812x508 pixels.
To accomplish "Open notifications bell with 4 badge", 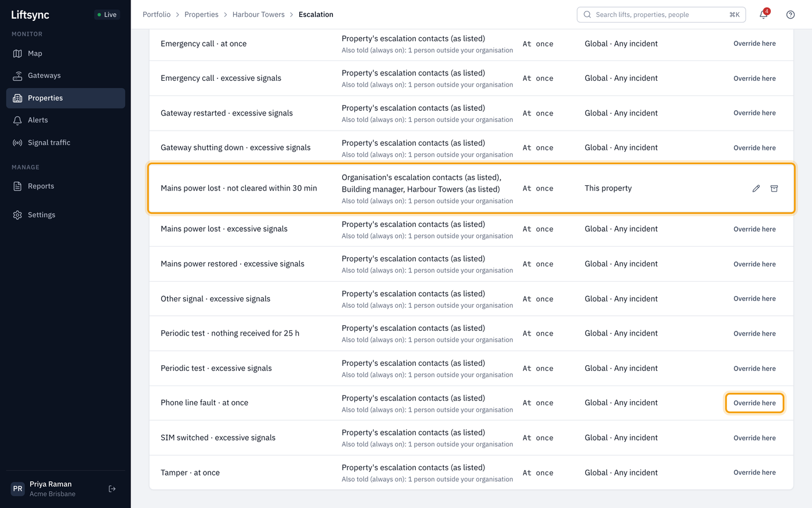I will [763, 15].
